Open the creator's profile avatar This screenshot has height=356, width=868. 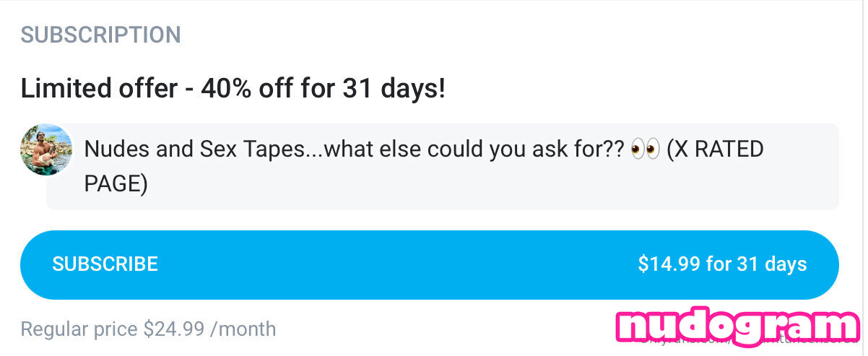point(46,149)
